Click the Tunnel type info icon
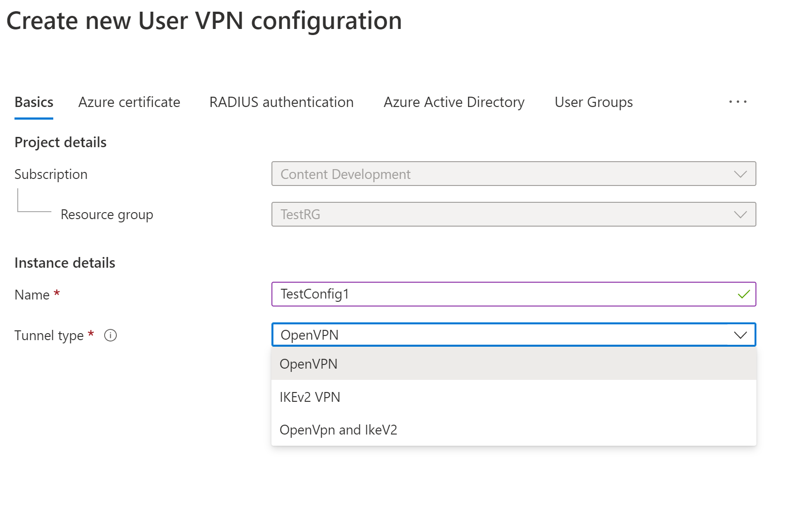812x506 pixels. pyautogui.click(x=110, y=335)
